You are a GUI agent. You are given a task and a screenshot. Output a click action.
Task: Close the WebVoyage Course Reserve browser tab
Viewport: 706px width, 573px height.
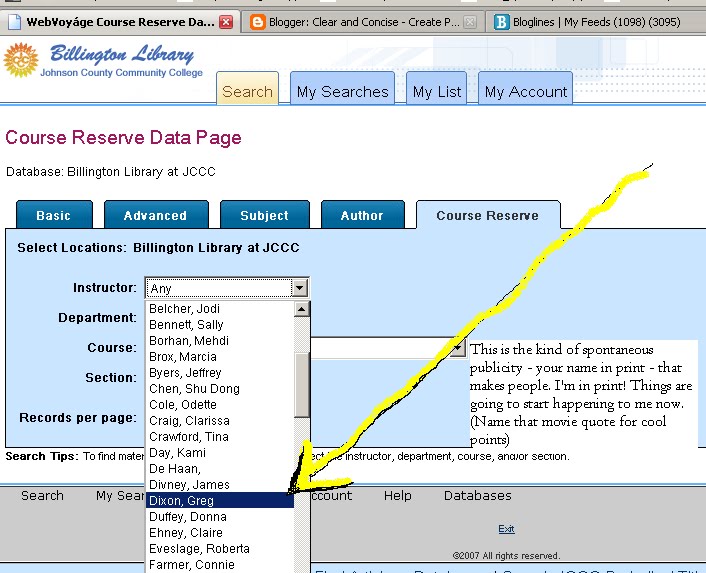pyautogui.click(x=226, y=22)
